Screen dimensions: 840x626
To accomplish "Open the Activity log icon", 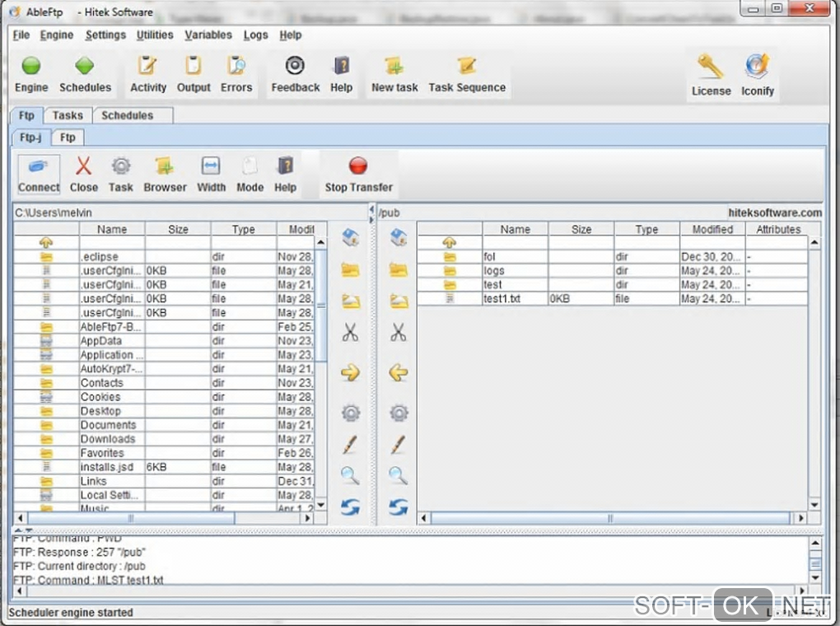I will click(x=147, y=66).
